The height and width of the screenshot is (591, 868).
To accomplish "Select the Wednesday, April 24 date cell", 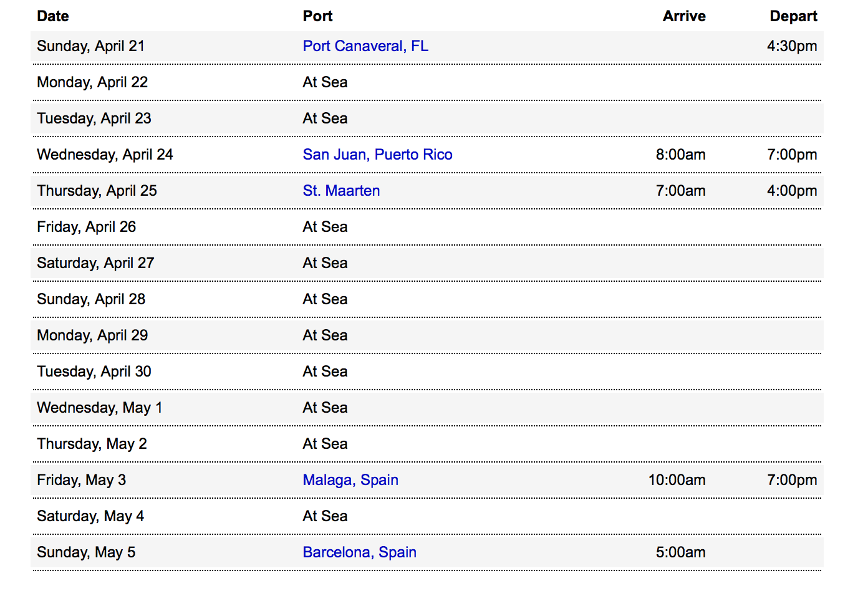I will click(x=105, y=155).
